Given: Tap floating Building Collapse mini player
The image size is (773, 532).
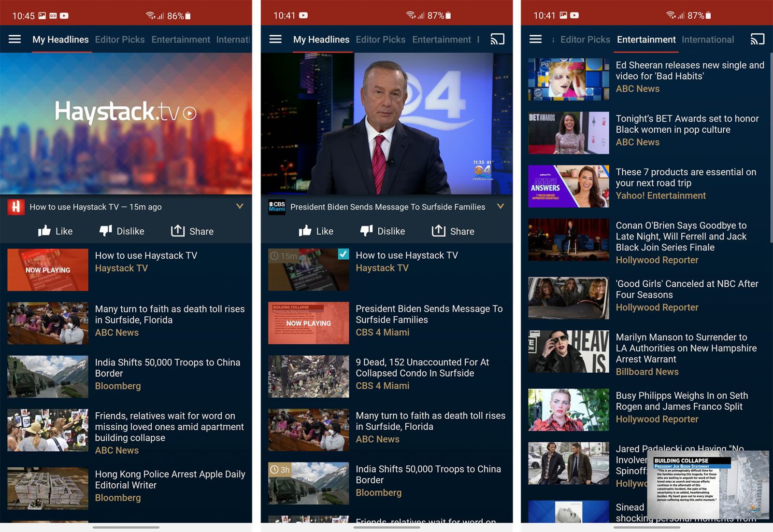Looking at the screenshot, I should coord(708,485).
